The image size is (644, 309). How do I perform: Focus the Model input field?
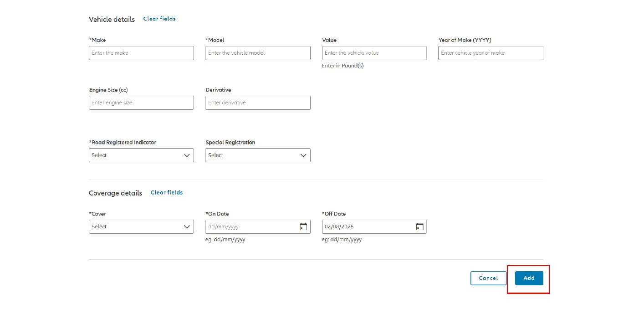coord(258,53)
